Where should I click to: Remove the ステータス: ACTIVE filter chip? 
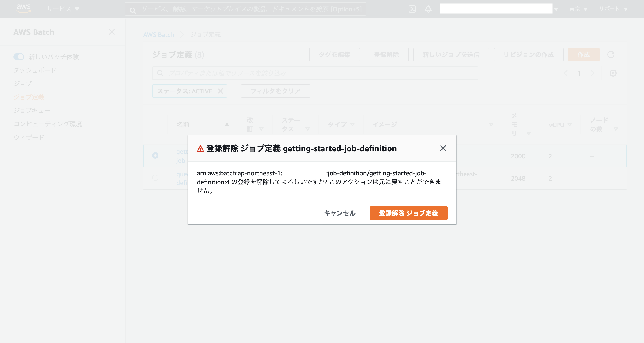click(220, 91)
